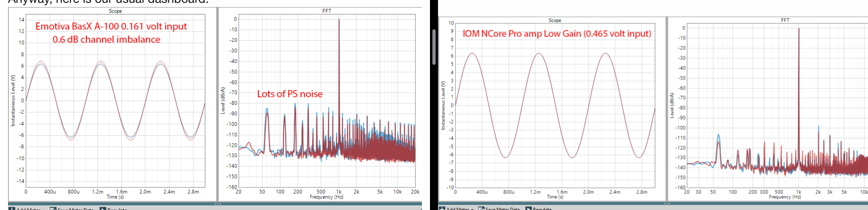Image resolution: width=868 pixels, height=210 pixels.
Task: Click the FFT title above the Emotiva spectrum
Action: pyautogui.click(x=327, y=11)
